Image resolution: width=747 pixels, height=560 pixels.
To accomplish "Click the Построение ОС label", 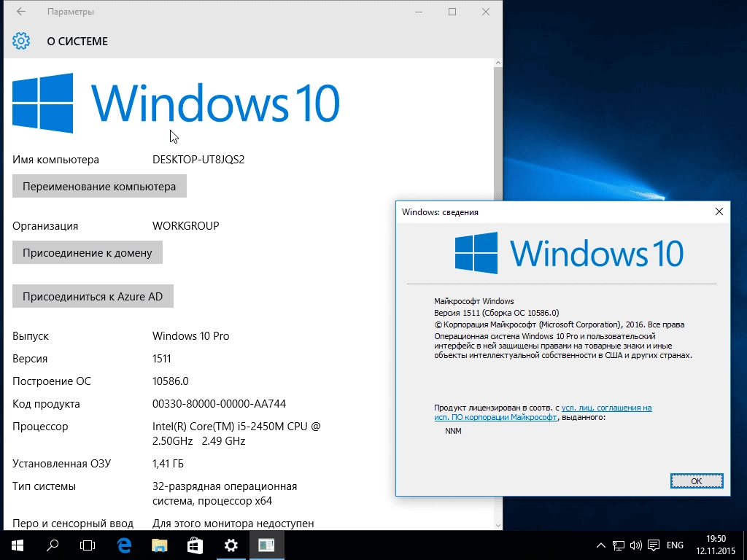I will 52,381.
